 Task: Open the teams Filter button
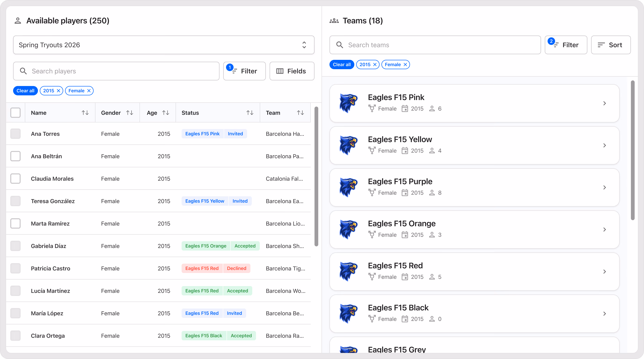click(x=566, y=45)
